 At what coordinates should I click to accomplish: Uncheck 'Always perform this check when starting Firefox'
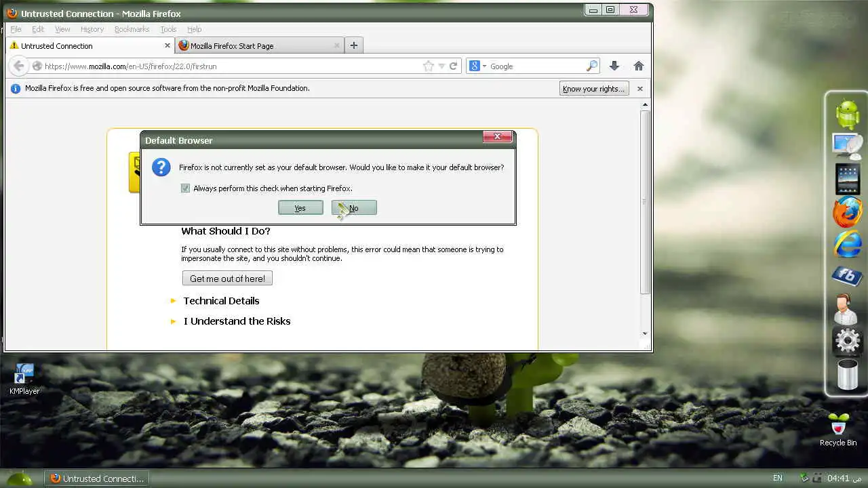pyautogui.click(x=185, y=188)
